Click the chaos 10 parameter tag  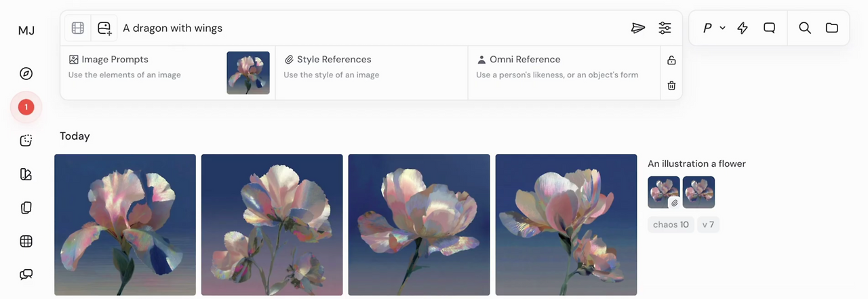[671, 224]
